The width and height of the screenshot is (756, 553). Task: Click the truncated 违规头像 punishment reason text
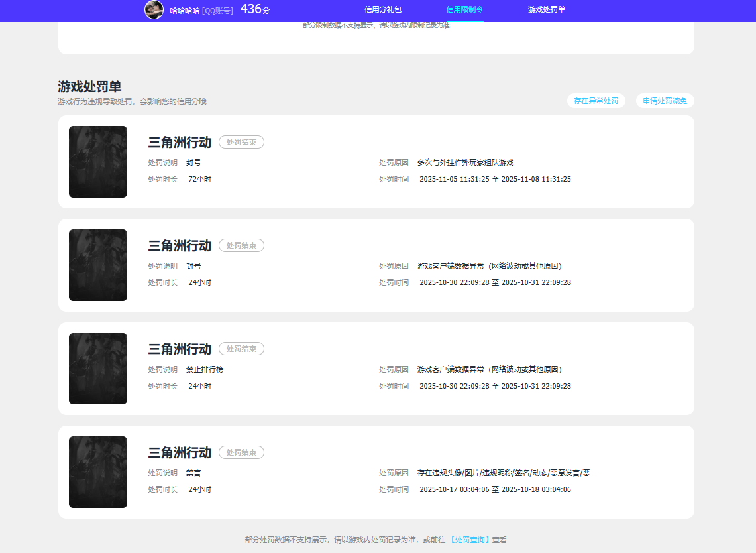point(506,472)
